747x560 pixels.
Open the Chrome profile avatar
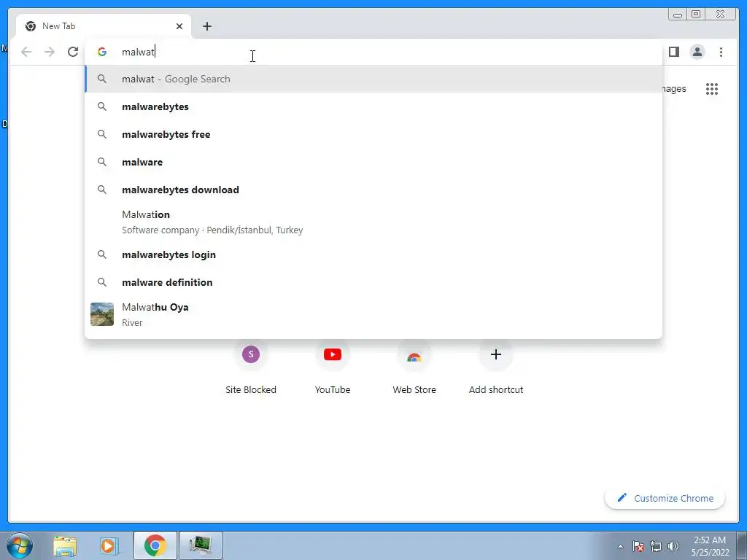(697, 52)
